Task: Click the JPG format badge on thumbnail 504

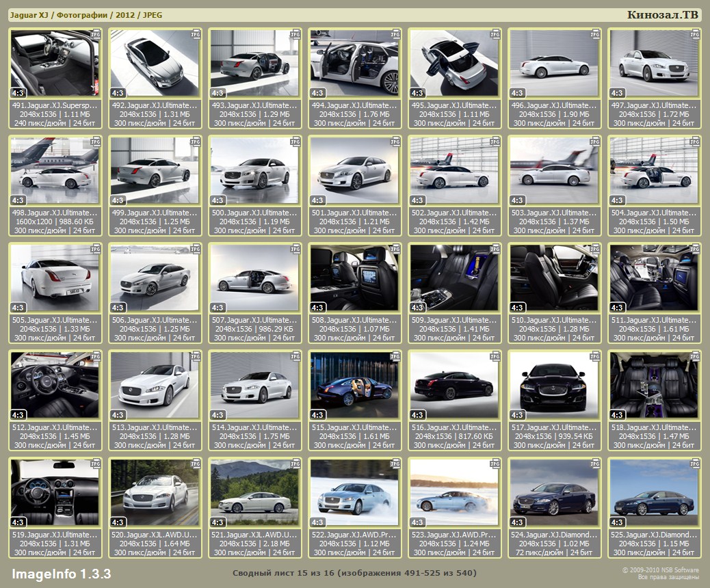Action: pyautogui.click(x=695, y=142)
